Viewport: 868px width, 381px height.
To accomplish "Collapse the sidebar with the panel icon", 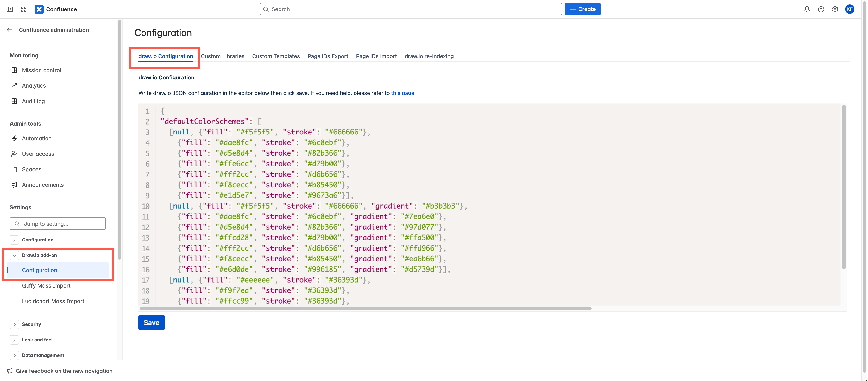I will 9,9.
